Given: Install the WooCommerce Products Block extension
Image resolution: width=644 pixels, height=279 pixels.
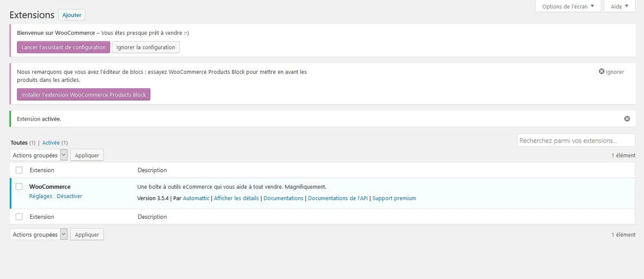Looking at the screenshot, I should coord(84,95).
